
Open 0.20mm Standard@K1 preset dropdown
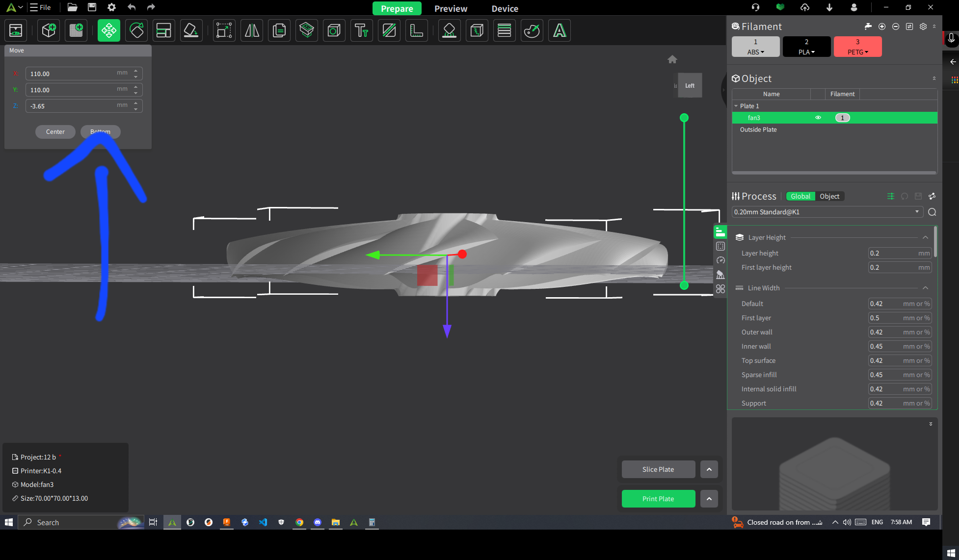(827, 212)
